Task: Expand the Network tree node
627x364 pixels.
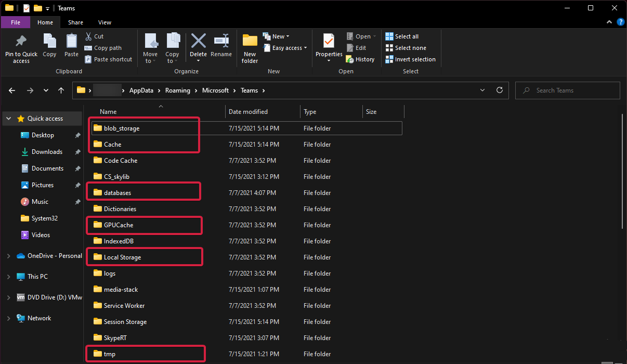Action: tap(8, 318)
